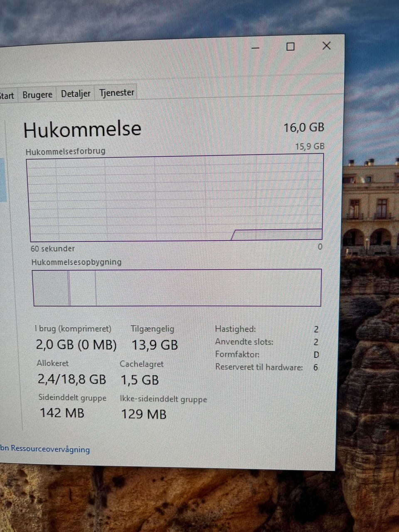Click inside the memory usage graph
The height and width of the screenshot is (532, 399).
tap(175, 198)
